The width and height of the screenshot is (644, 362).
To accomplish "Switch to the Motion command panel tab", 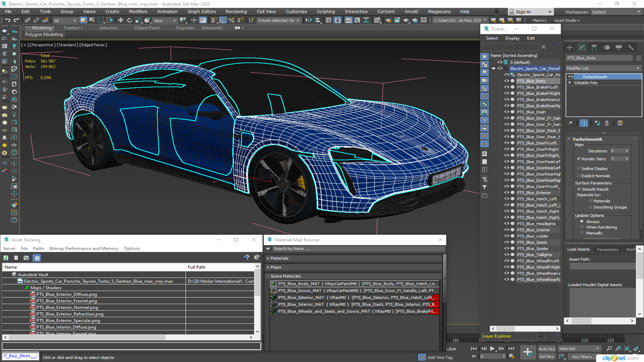I will [606, 48].
